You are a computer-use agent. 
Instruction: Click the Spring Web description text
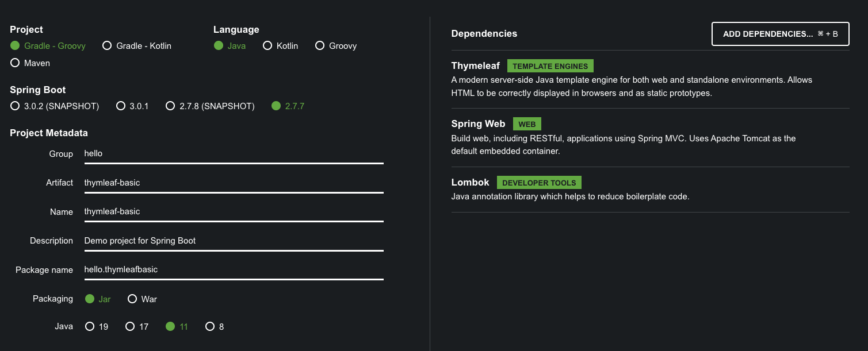pyautogui.click(x=624, y=145)
